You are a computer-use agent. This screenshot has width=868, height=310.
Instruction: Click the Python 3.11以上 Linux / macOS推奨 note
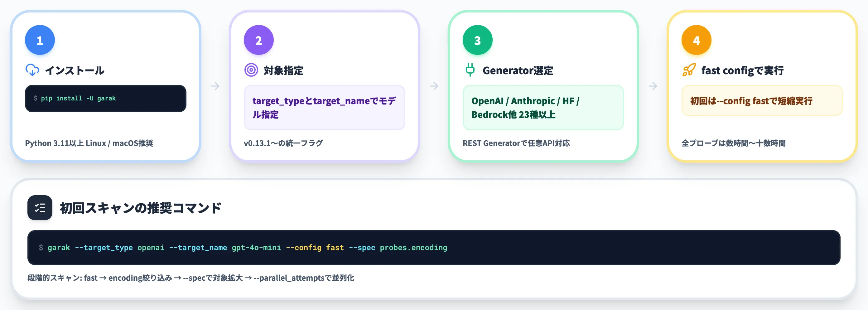click(89, 143)
